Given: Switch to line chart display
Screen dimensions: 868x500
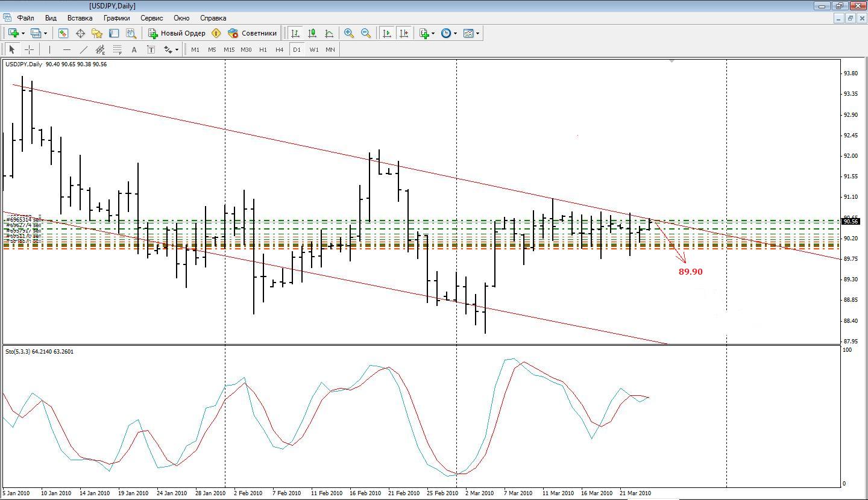Looking at the screenshot, I should click(329, 33).
